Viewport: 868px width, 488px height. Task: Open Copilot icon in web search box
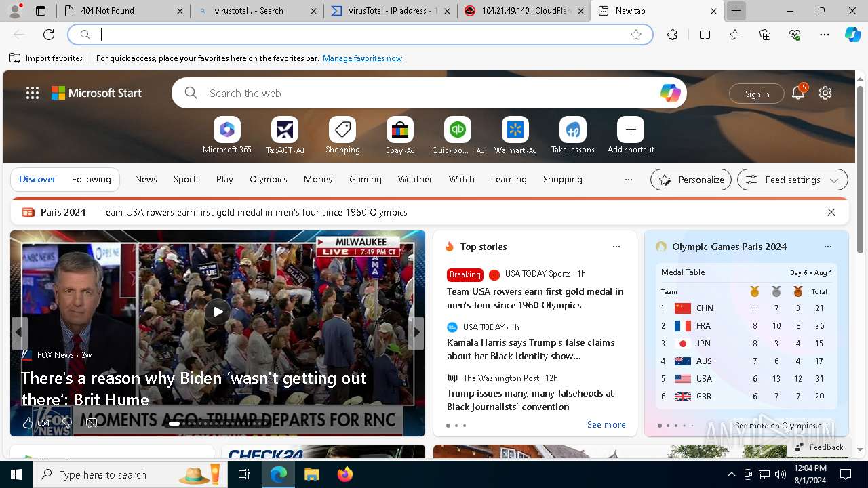coord(670,93)
